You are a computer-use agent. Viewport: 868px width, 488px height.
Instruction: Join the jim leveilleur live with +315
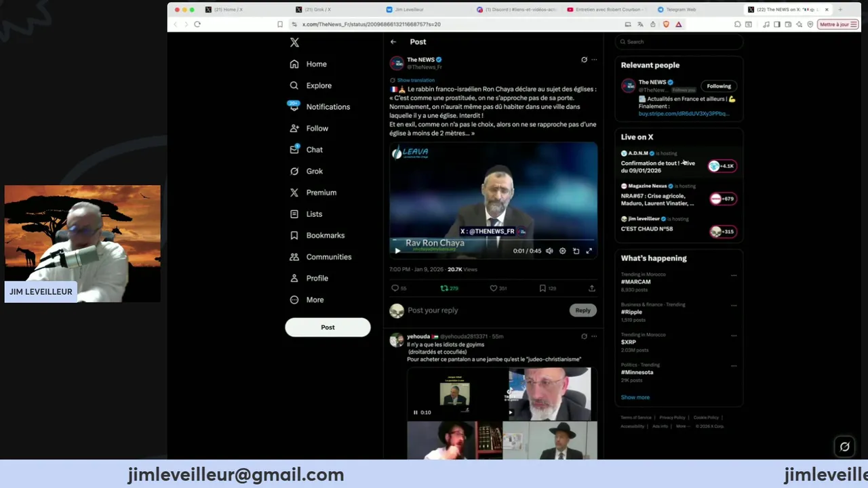(722, 231)
